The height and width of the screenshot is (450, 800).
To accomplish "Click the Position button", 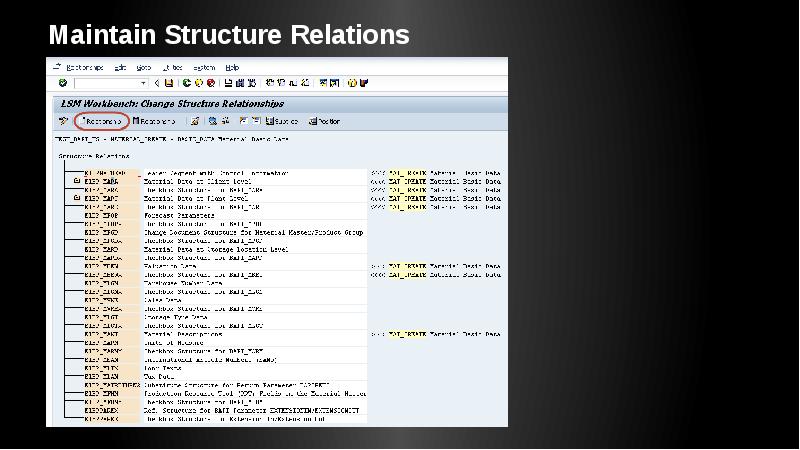I will (x=324, y=121).
